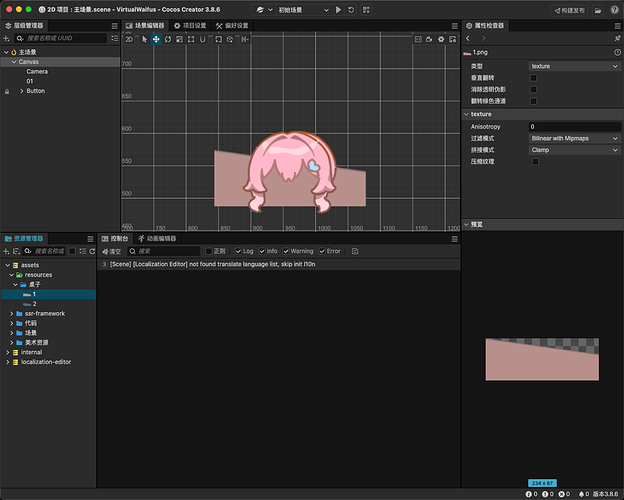Toggle 2D view mode button

[x=129, y=39]
